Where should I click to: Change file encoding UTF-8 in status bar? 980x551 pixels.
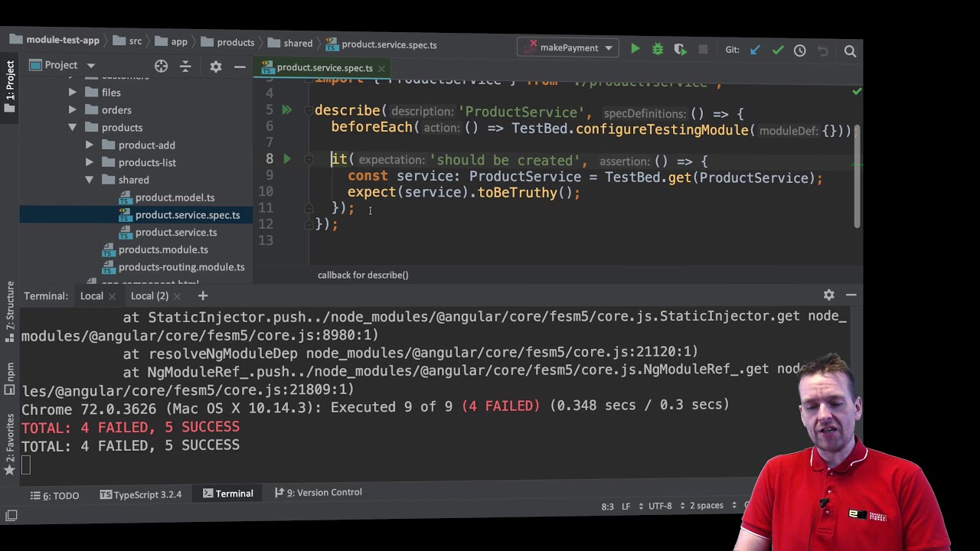pyautogui.click(x=661, y=506)
